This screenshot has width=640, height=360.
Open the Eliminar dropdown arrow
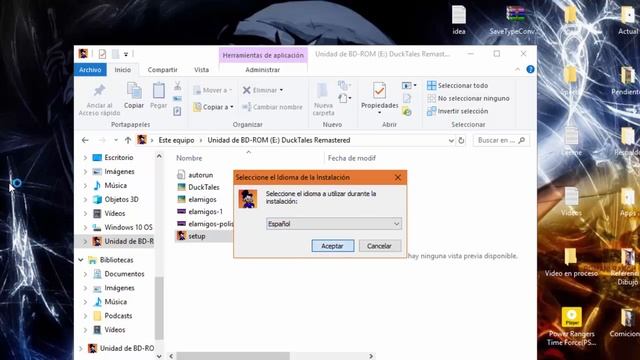(281, 90)
